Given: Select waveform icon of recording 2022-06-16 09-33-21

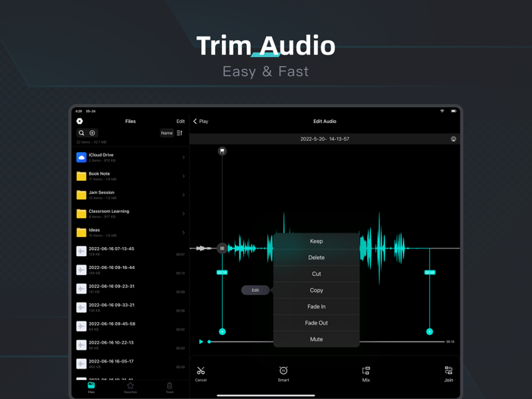Looking at the screenshot, I should click(x=81, y=307).
